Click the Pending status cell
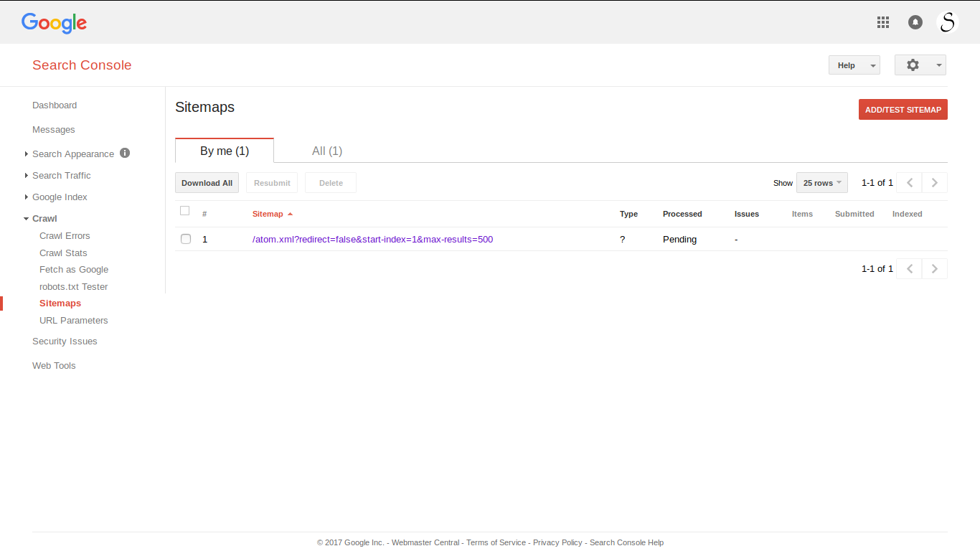The height and width of the screenshot is (551, 980). [679, 240]
